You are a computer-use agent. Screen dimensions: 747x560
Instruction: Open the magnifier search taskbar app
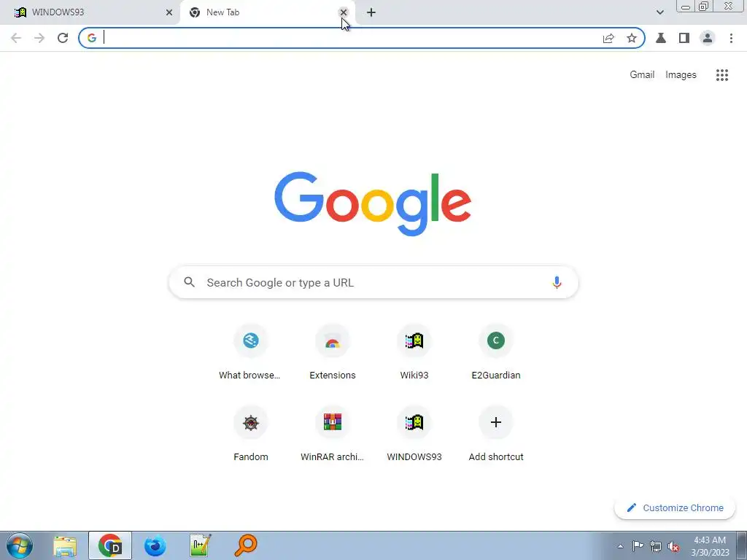click(246, 546)
